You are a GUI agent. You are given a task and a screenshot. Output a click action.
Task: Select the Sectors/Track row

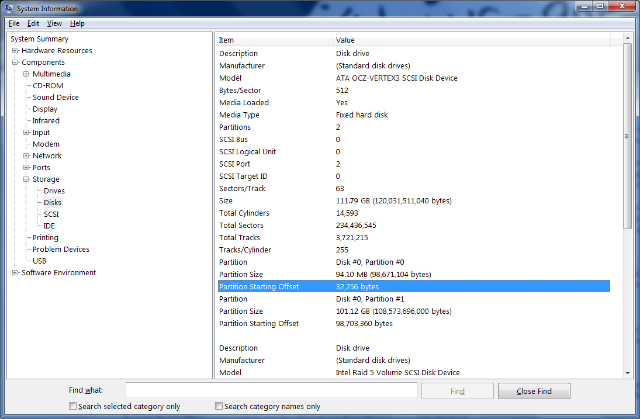click(414, 188)
